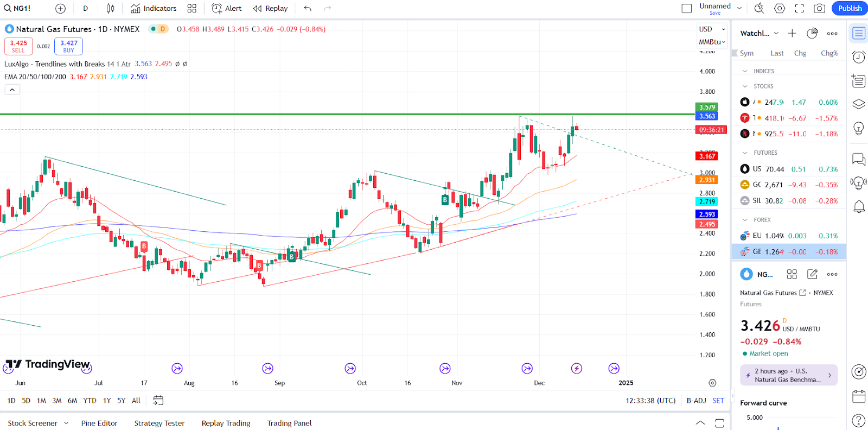Redo the chart action
868x430 pixels.
[x=327, y=8]
